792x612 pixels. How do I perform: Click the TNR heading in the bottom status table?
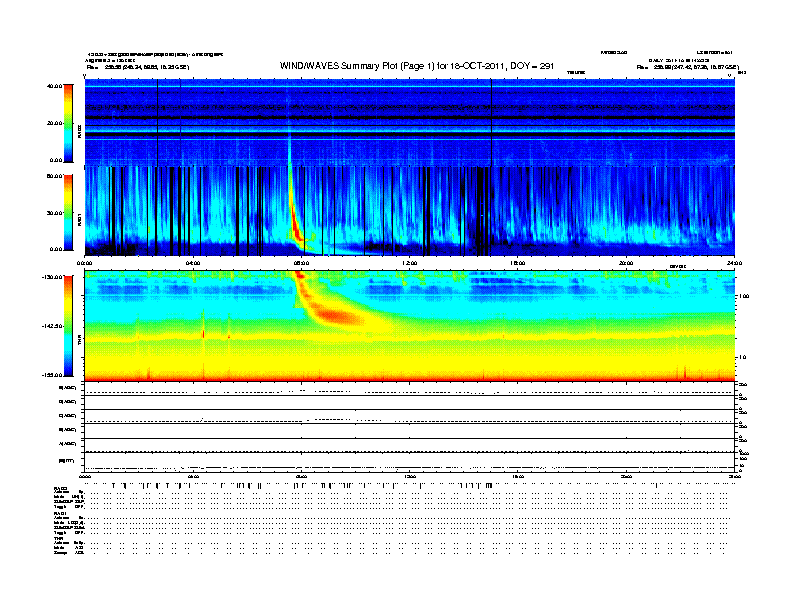point(58,538)
